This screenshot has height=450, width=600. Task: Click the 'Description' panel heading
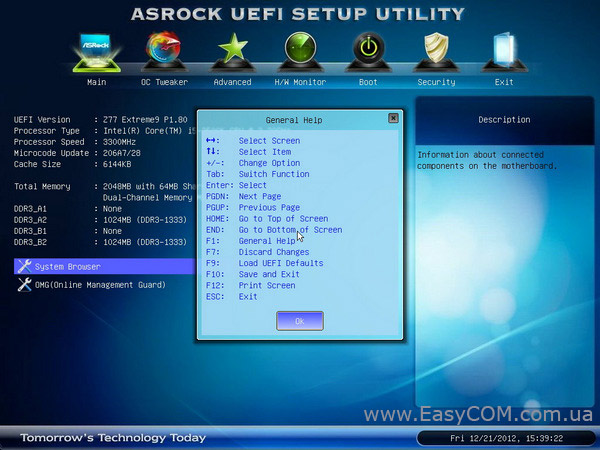(504, 119)
